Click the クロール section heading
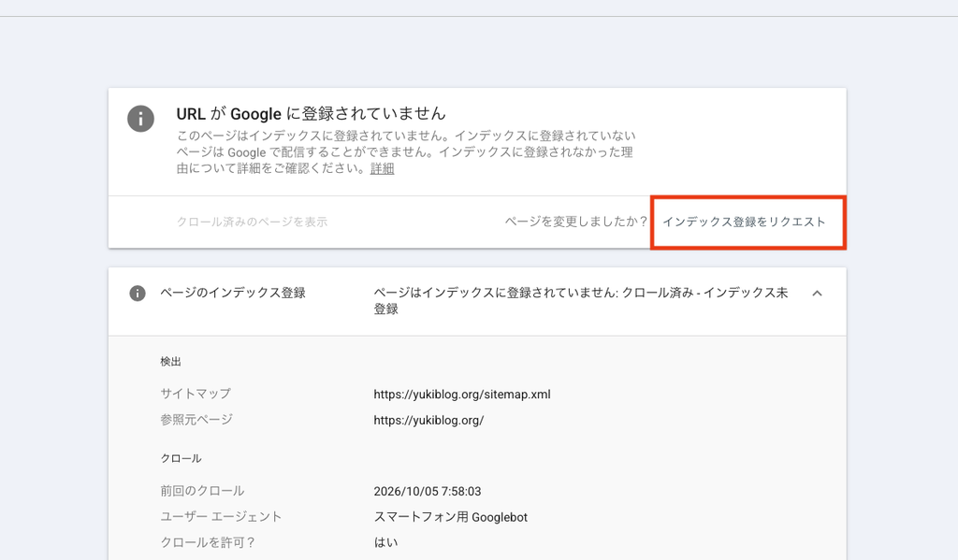Screen dimensions: 958x560 181,459
